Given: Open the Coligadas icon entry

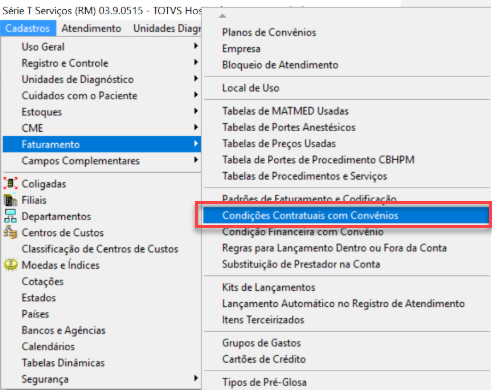Looking at the screenshot, I should pyautogui.click(x=10, y=183).
